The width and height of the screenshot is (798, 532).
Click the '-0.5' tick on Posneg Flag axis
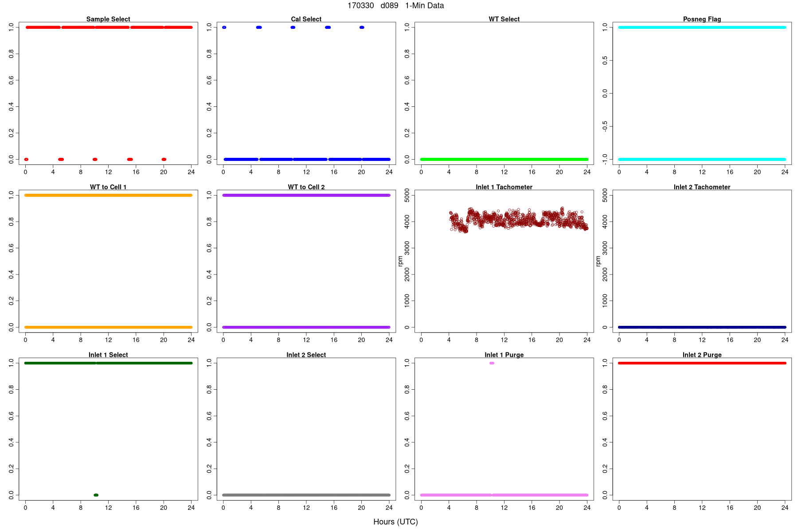pos(605,126)
